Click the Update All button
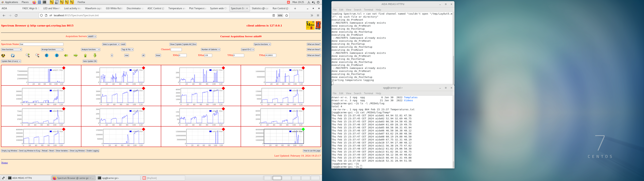 click(x=187, y=44)
